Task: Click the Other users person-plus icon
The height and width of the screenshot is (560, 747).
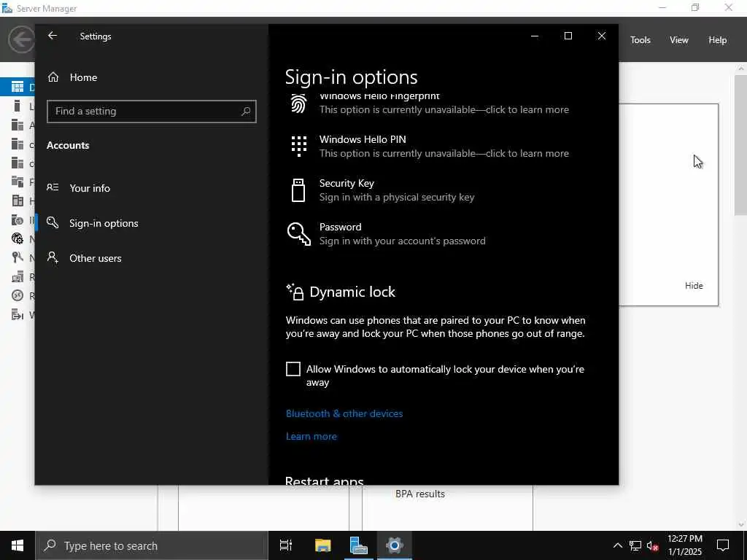Action: [x=53, y=257]
